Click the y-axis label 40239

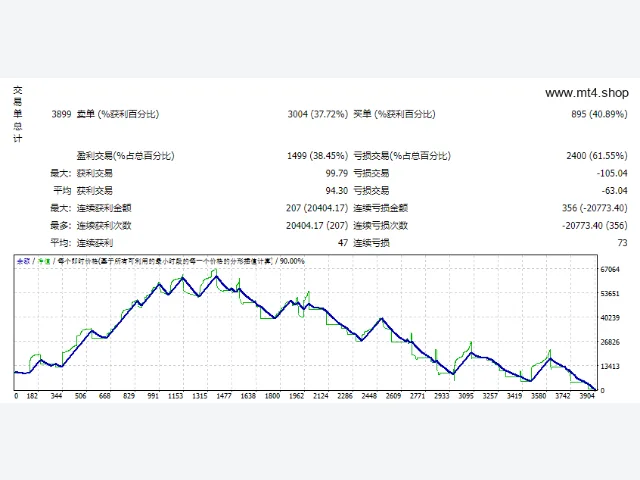point(610,318)
